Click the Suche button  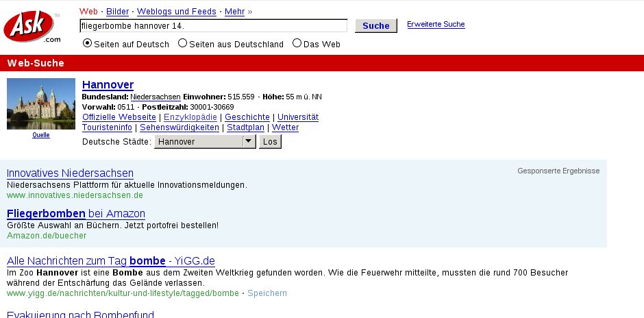click(x=376, y=26)
